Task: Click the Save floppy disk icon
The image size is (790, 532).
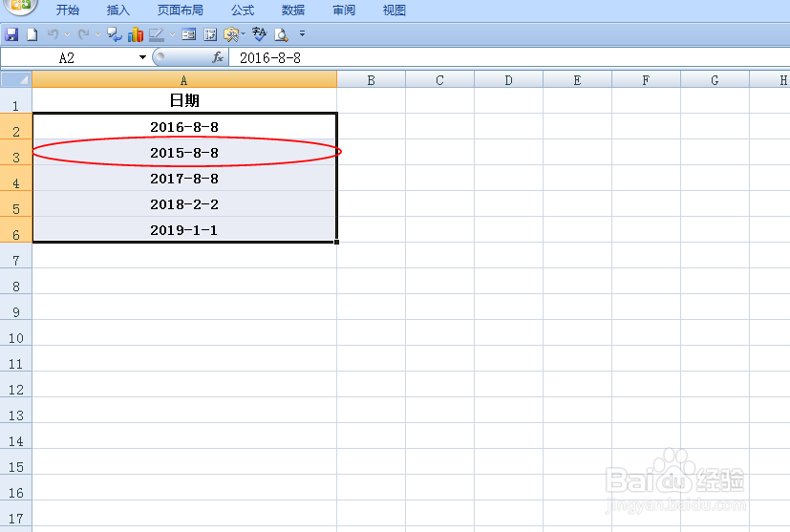Action: coord(11,34)
